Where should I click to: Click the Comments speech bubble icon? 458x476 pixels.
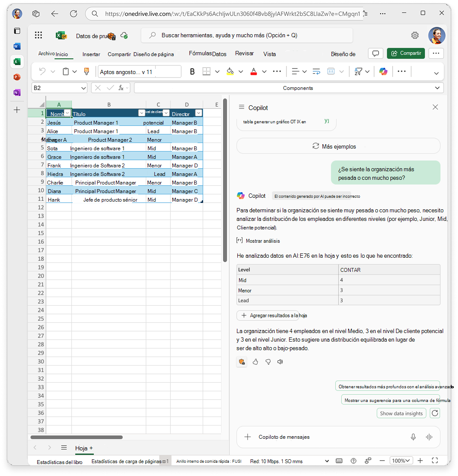[375, 54]
